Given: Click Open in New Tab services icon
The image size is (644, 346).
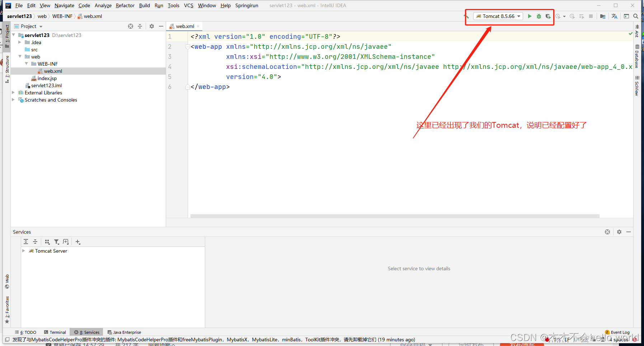Looking at the screenshot, I should (66, 242).
